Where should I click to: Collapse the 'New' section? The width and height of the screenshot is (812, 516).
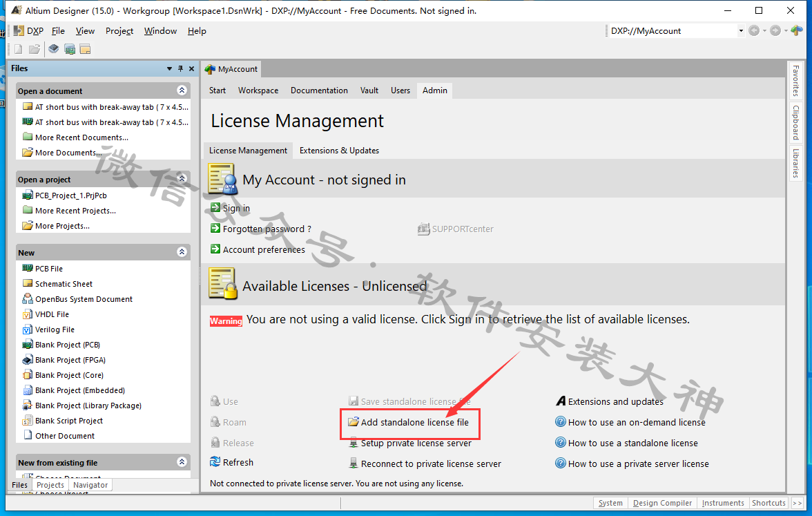click(x=182, y=251)
